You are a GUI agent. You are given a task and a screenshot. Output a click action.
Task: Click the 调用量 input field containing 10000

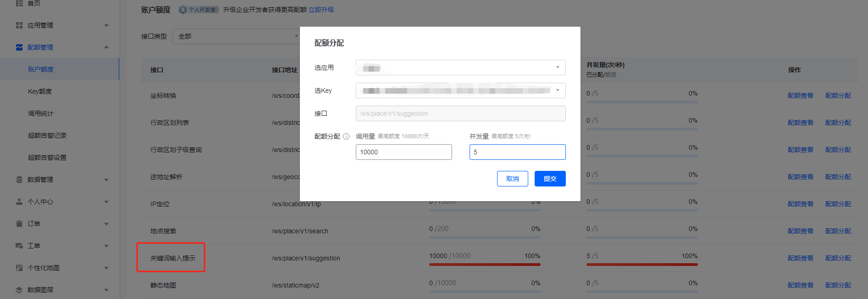(x=404, y=152)
